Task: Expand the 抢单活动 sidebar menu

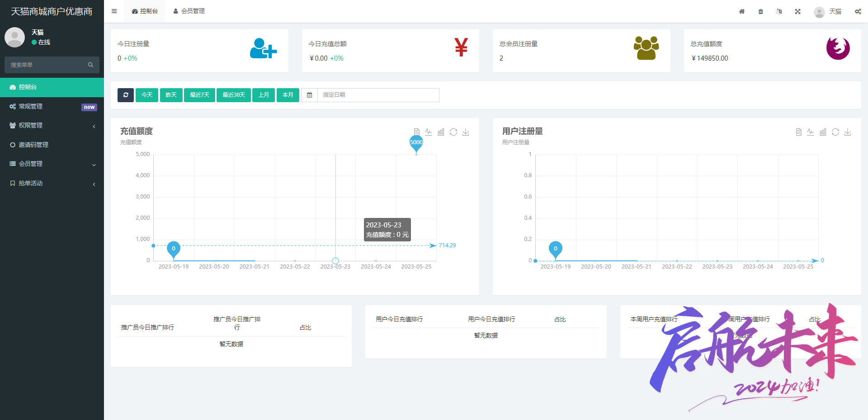Action: point(52,184)
